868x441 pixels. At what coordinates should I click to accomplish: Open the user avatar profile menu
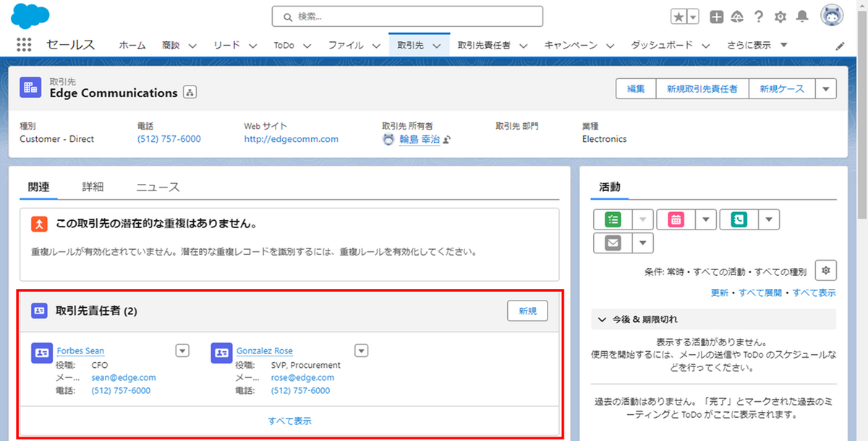pyautogui.click(x=833, y=15)
